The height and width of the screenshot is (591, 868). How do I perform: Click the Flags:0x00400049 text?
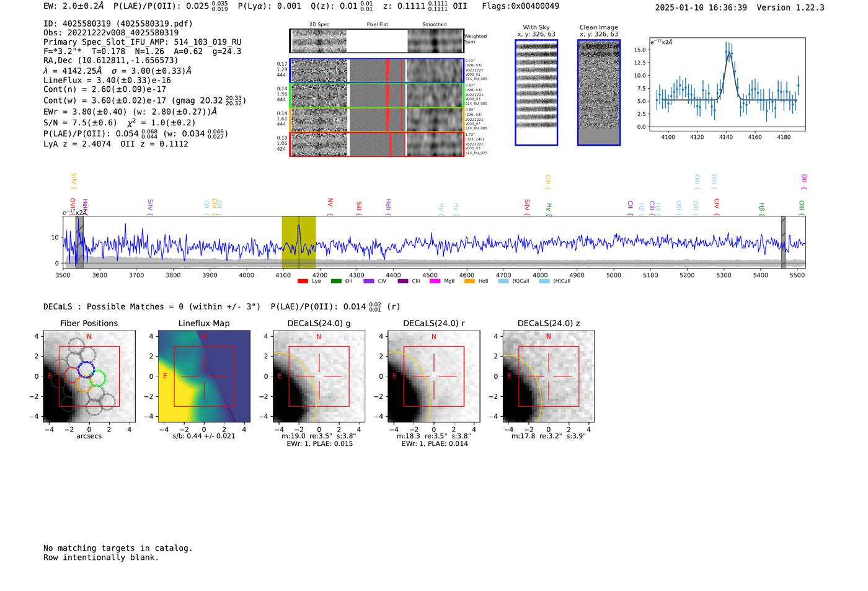coord(520,6)
